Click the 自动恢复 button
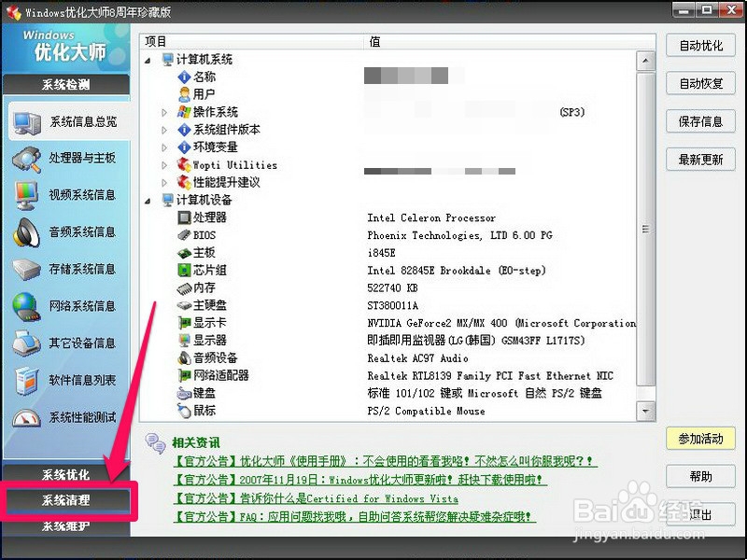The height and width of the screenshot is (560, 747). [x=700, y=84]
